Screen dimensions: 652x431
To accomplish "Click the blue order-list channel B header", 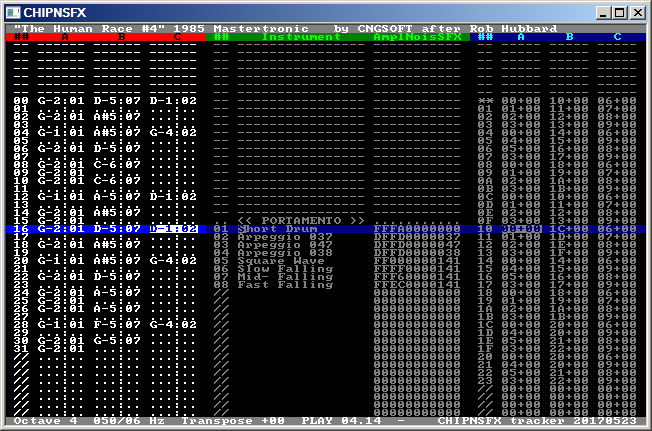I will click(x=569, y=37).
